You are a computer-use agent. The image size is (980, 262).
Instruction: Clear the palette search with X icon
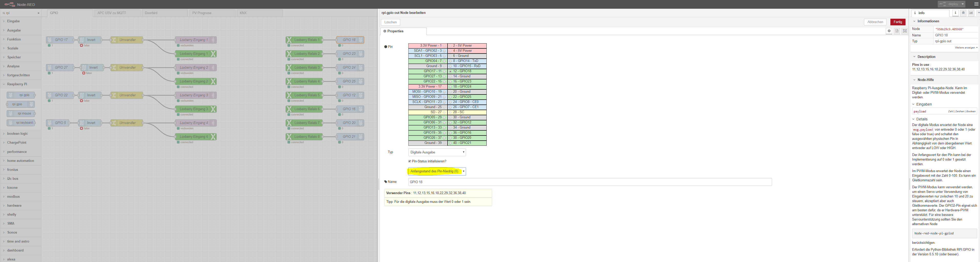pyautogui.click(x=38, y=13)
